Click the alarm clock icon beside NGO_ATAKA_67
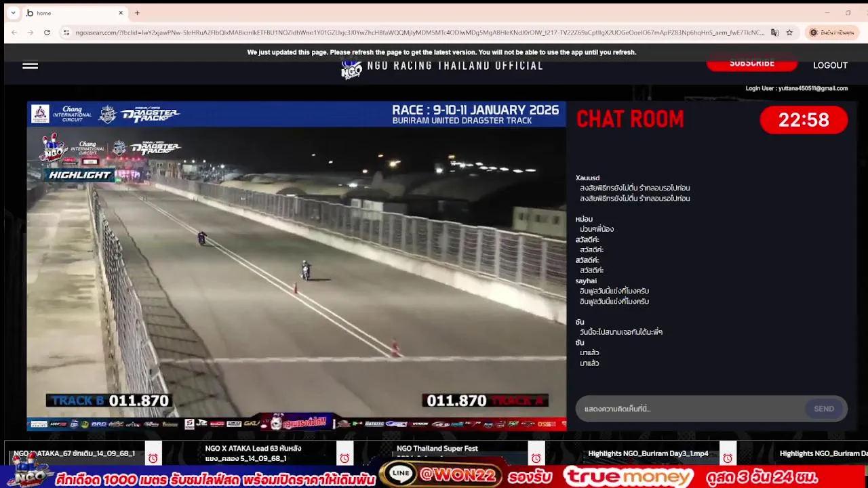 point(153,459)
